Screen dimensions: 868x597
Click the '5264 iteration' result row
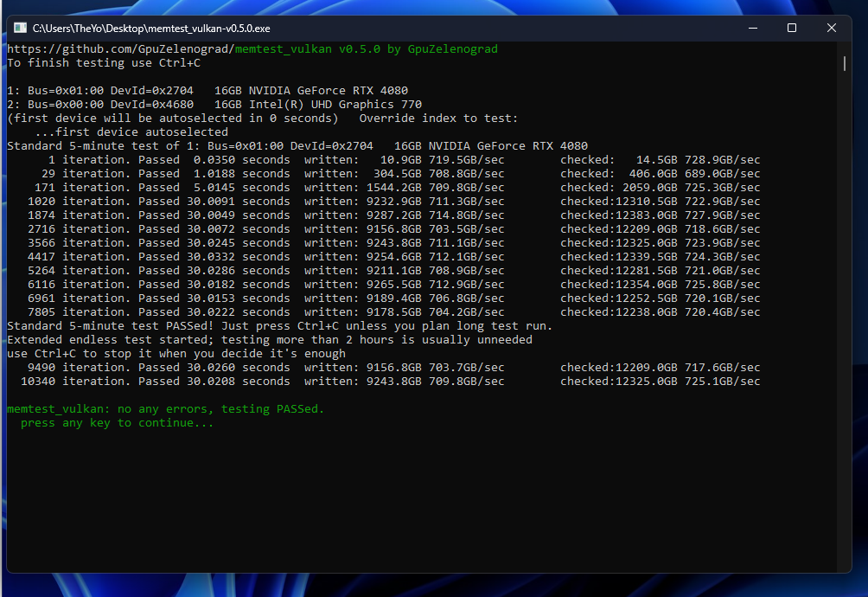coord(394,270)
